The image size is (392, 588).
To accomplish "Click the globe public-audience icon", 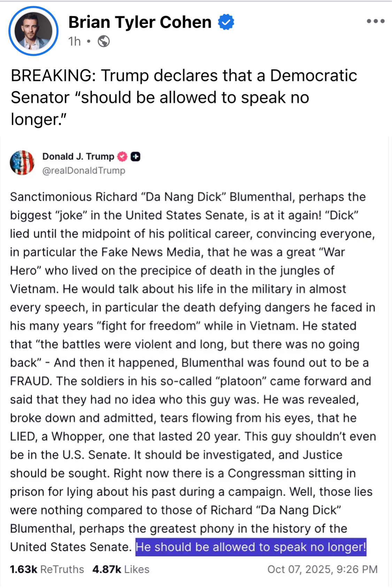I will (104, 41).
